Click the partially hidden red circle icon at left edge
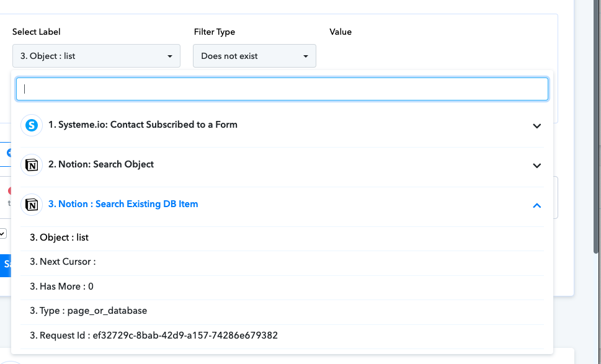 [9, 190]
